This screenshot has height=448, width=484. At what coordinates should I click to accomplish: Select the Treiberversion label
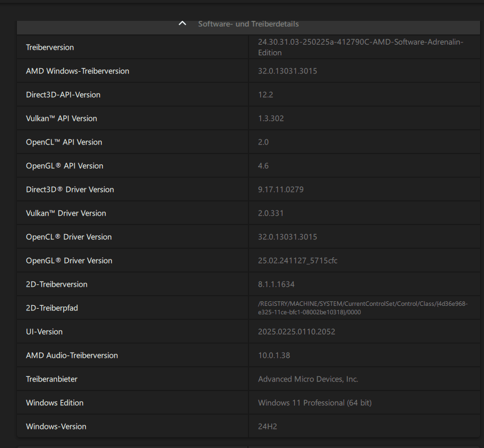(50, 47)
